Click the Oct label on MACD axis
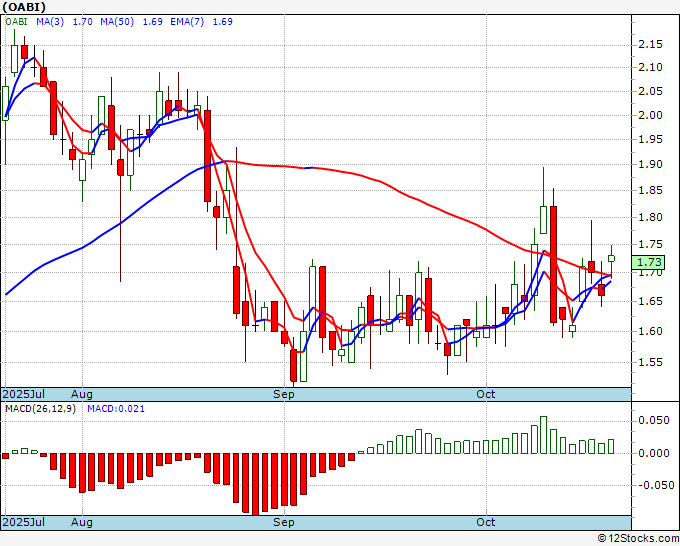680x546 pixels. pos(485,522)
